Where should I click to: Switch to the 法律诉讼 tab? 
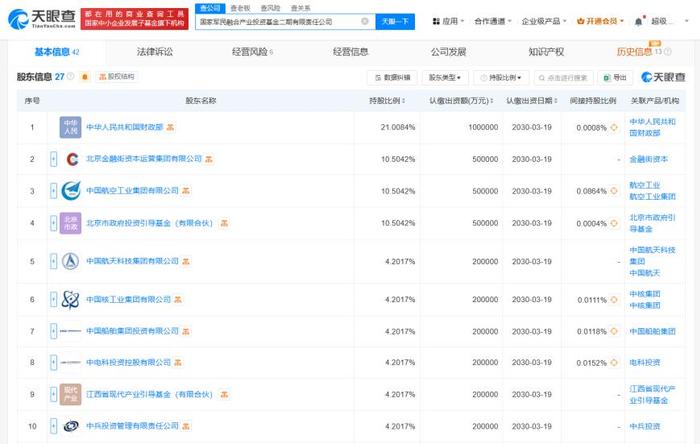(155, 52)
